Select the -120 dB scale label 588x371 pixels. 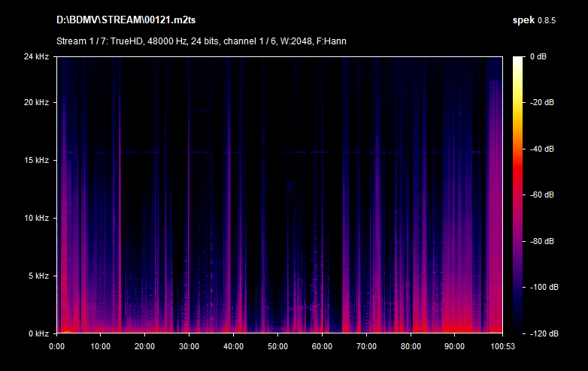coord(541,333)
